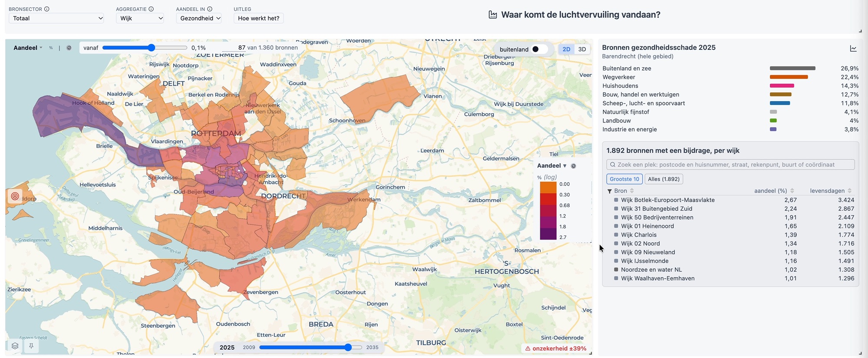Click the Wegverkeer source bar row
This screenshot has width=868, height=358.
[730, 77]
